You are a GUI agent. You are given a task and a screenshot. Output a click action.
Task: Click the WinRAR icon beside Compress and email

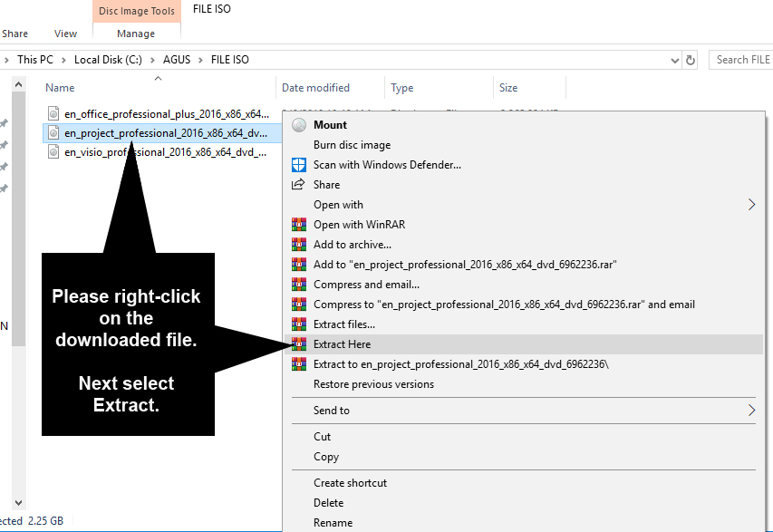point(299,285)
